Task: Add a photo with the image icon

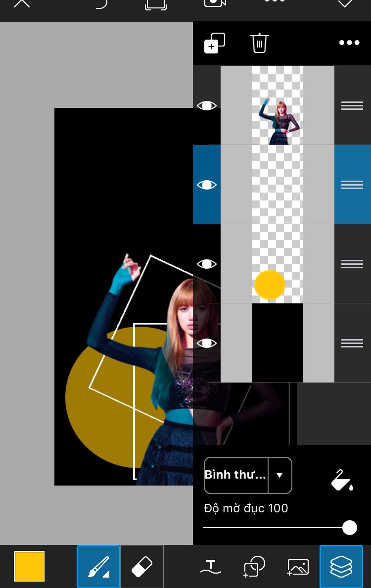Action: [298, 566]
